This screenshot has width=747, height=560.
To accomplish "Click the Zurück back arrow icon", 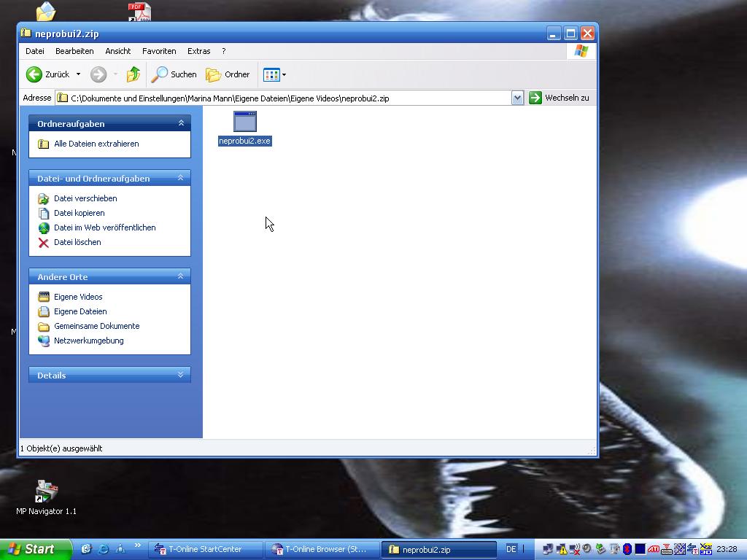I will (x=34, y=74).
